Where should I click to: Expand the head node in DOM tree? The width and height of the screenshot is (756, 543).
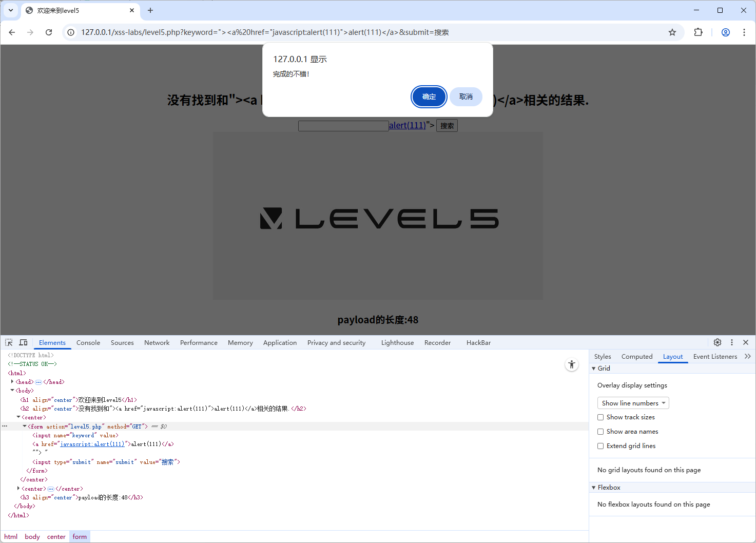click(x=12, y=381)
